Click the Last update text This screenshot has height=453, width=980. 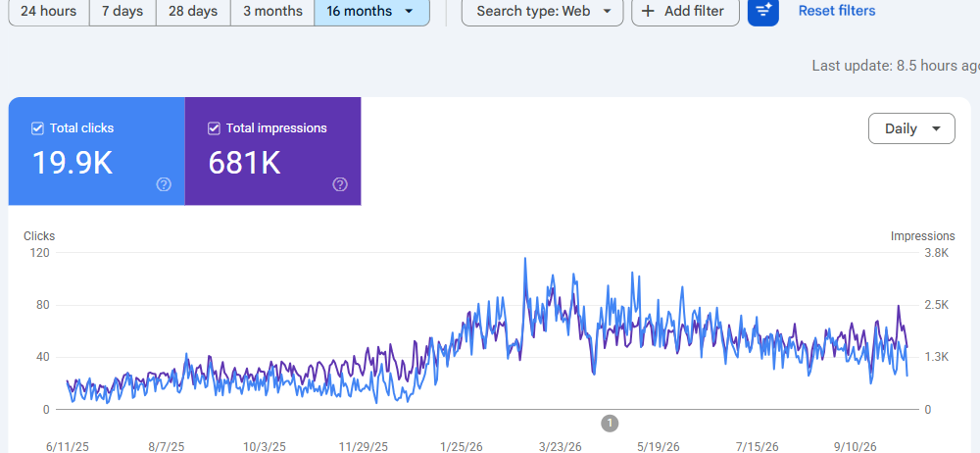tap(896, 66)
